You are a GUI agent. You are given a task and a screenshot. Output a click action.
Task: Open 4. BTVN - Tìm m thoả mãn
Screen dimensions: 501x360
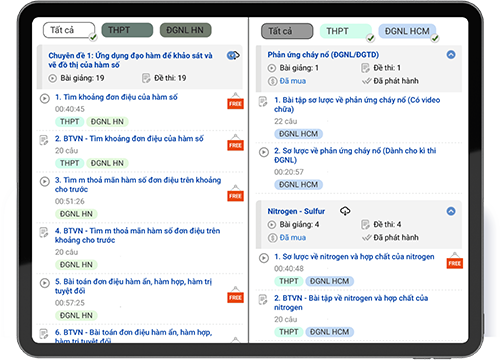click(x=137, y=235)
